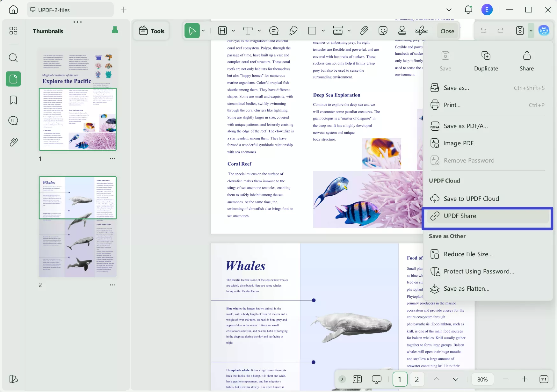Image resolution: width=557 pixels, height=392 pixels.
Task: Pin the Thumbnails panel
Action: 114,30
